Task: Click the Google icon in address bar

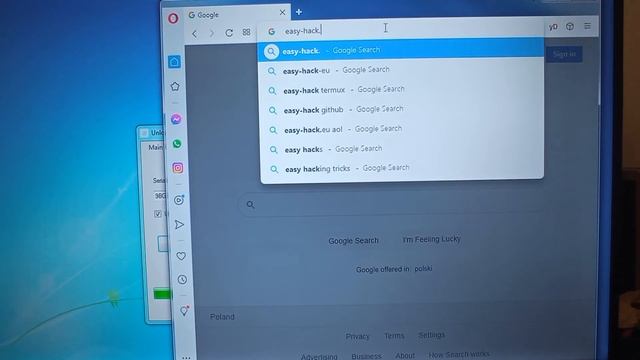Action: [x=271, y=31]
